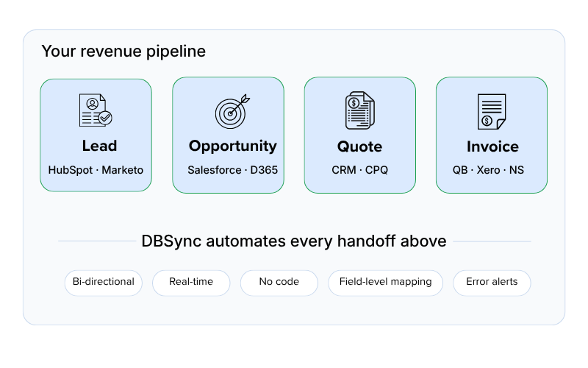The image size is (588, 368).
Task: Click the CRM · CPQ text
Action: pos(359,170)
